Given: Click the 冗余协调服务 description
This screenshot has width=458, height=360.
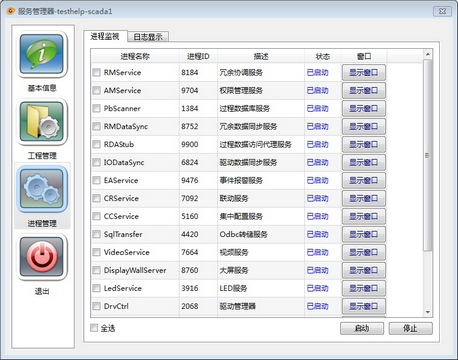Looking at the screenshot, I should (241, 72).
